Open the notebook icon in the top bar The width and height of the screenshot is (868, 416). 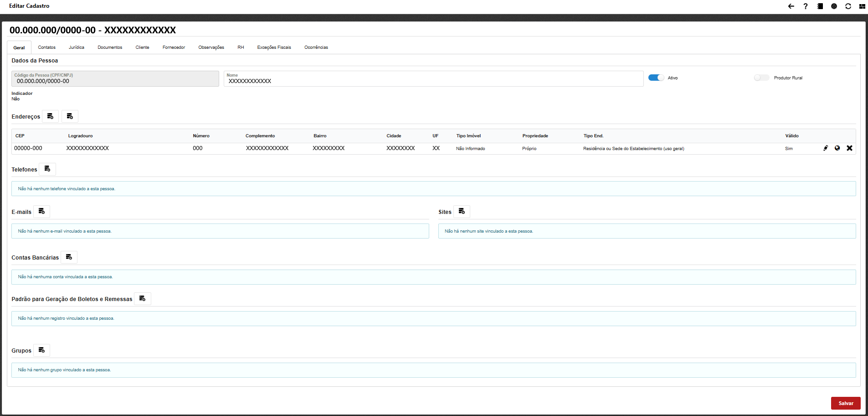click(x=820, y=6)
